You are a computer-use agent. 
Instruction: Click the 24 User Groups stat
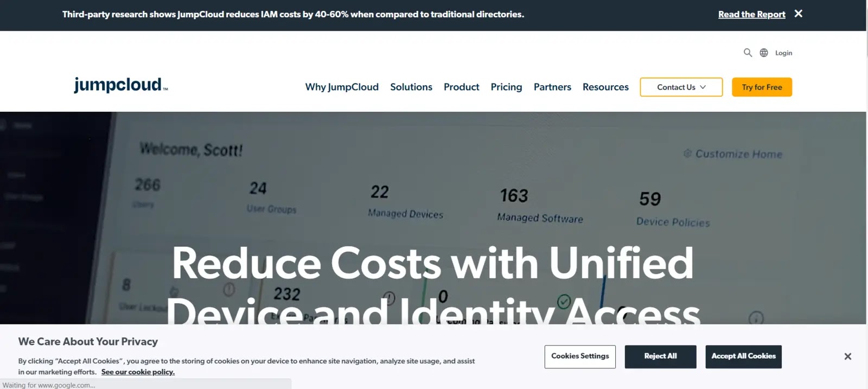click(271, 198)
